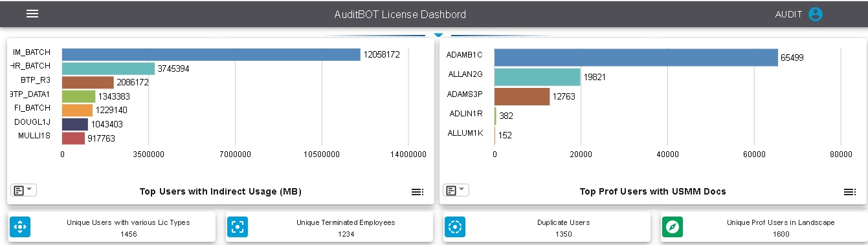The height and width of the screenshot is (245, 868).
Task: Click the HR_BATCH teal bar
Action: pyautogui.click(x=108, y=69)
